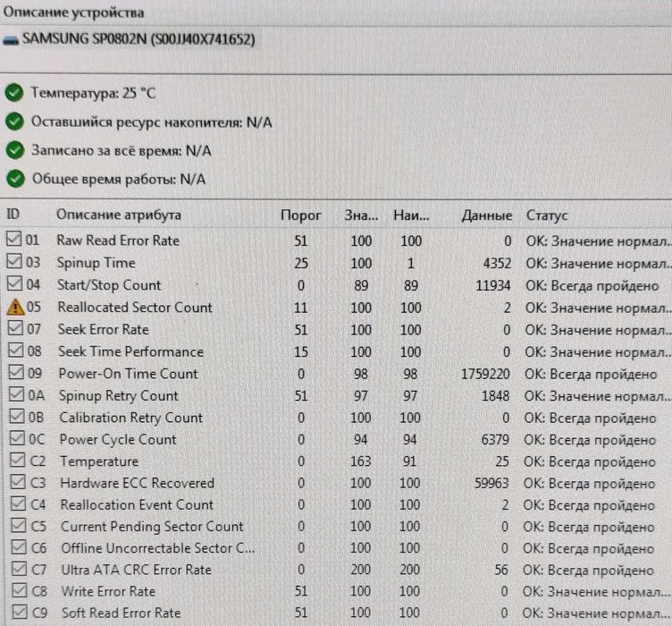This screenshot has height=626, width=672.
Task: Toggle checkbox for Power-On Time Count
Action: [16, 372]
